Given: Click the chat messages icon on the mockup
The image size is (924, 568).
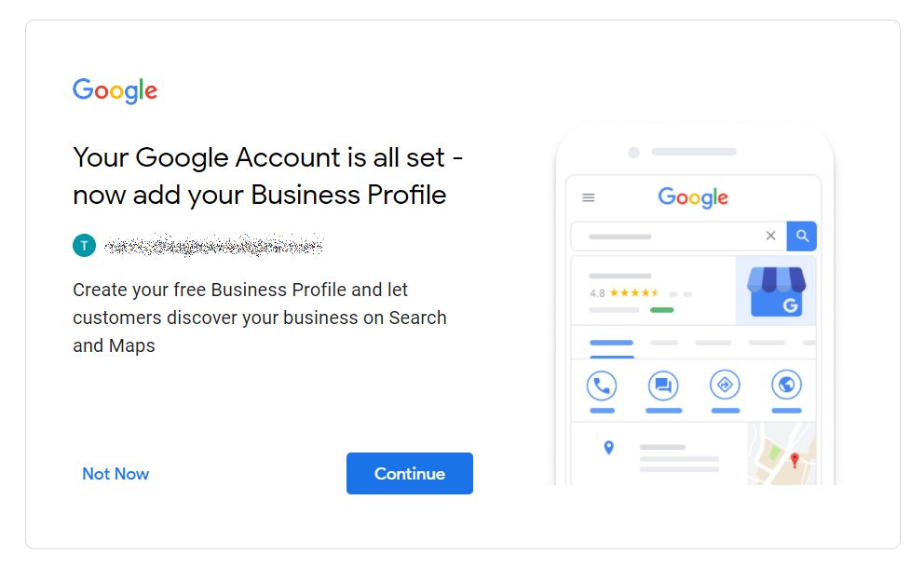Looking at the screenshot, I should tap(662, 385).
